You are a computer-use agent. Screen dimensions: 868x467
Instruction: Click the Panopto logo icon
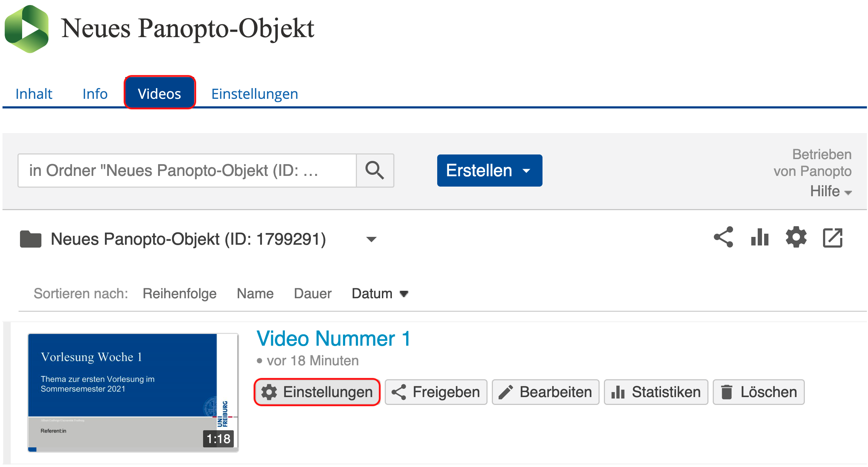(x=26, y=29)
